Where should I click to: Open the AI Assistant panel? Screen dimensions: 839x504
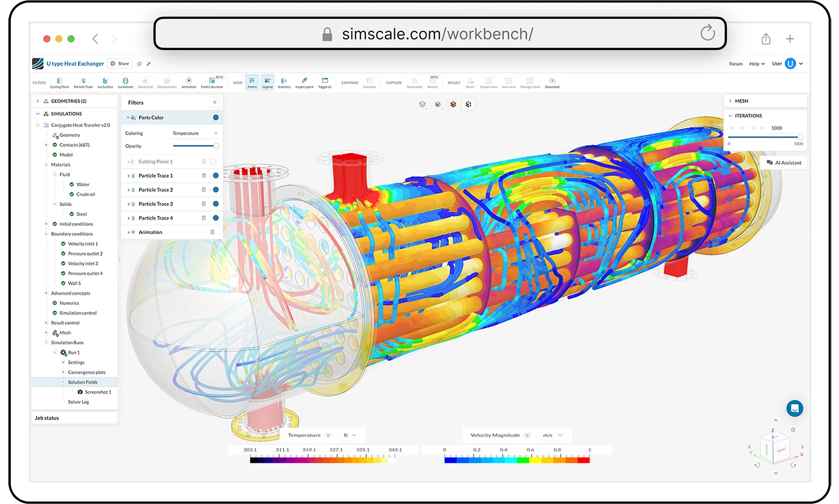(x=783, y=163)
